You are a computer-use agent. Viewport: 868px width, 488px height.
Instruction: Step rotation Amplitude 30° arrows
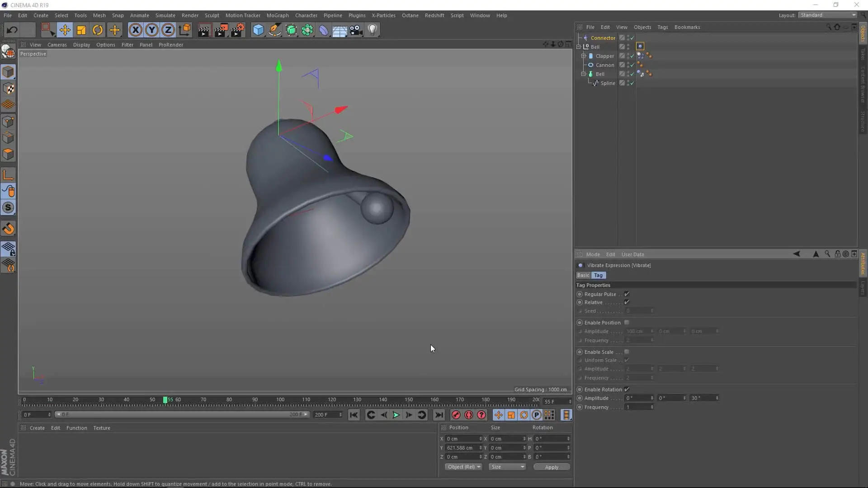tap(717, 398)
